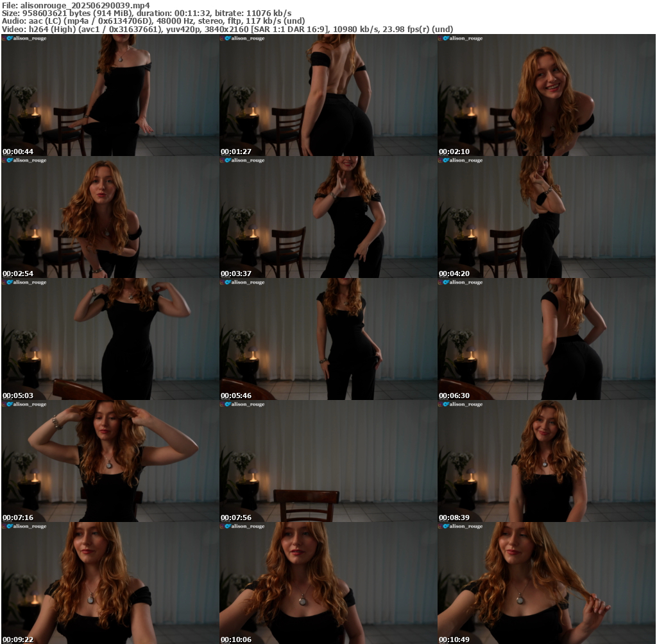Screen dimensions: 657x644
Task: Open the thumbnail stamped 00:07:16
Action: [x=110, y=461]
